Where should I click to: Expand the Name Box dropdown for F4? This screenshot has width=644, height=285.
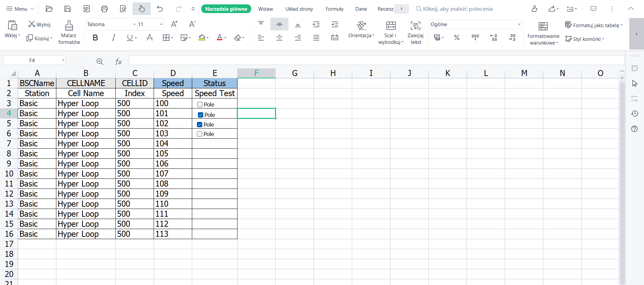[63, 61]
